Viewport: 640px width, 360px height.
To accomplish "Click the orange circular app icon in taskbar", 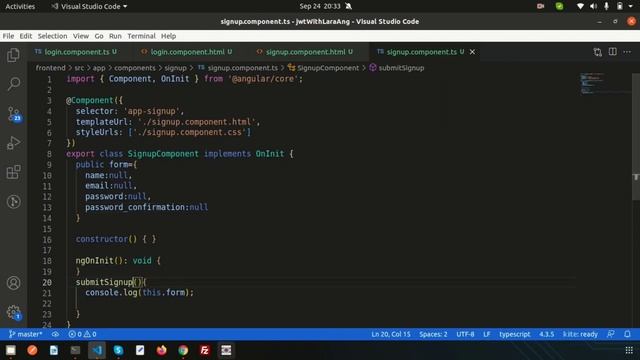I will tap(32, 350).
